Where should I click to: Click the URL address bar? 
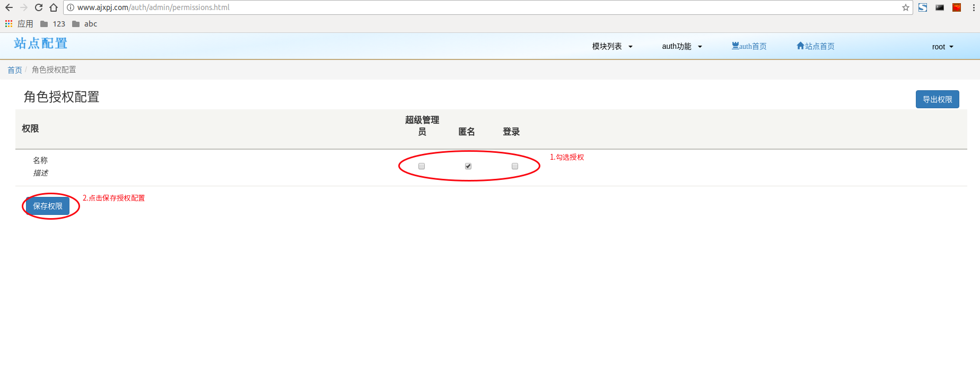coord(477,7)
